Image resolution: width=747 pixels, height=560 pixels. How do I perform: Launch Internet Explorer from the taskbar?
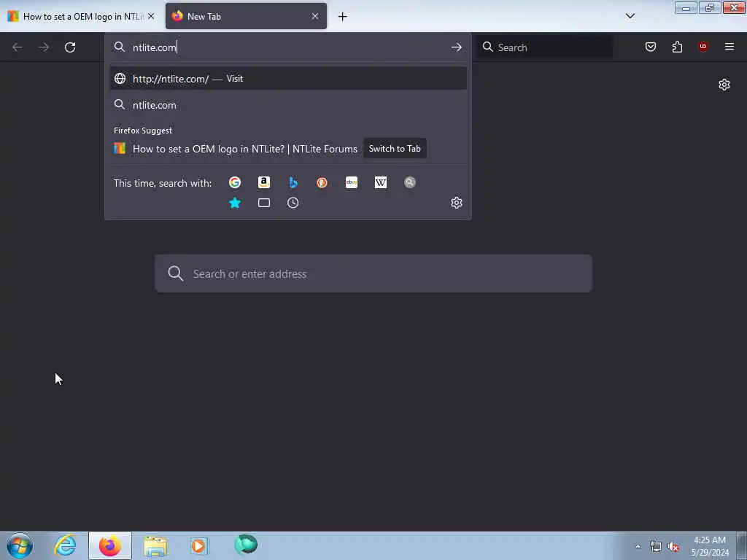(x=65, y=545)
